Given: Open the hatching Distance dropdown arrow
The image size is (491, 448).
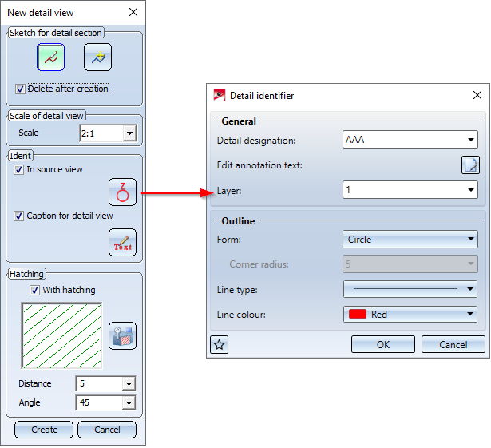Looking at the screenshot, I should tap(129, 383).
